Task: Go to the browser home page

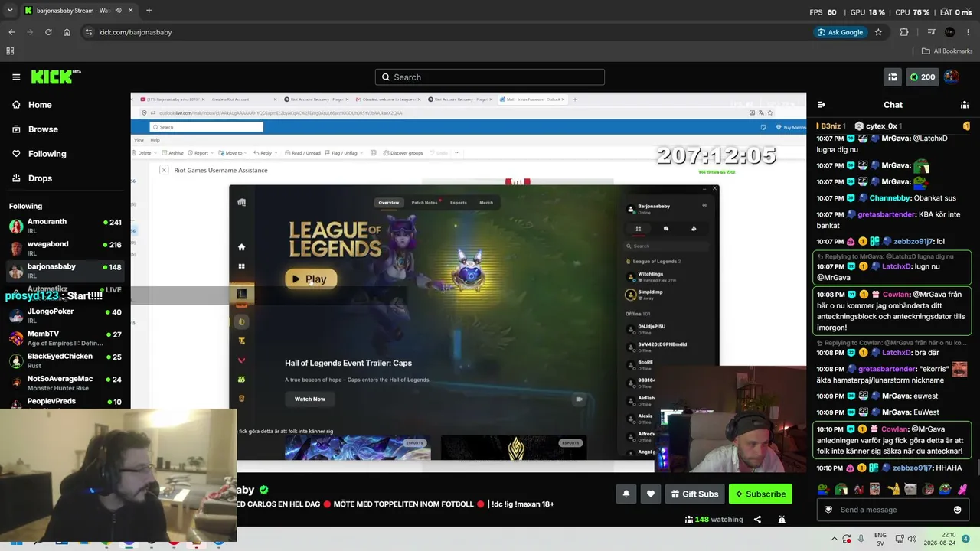Action: click(x=67, y=32)
